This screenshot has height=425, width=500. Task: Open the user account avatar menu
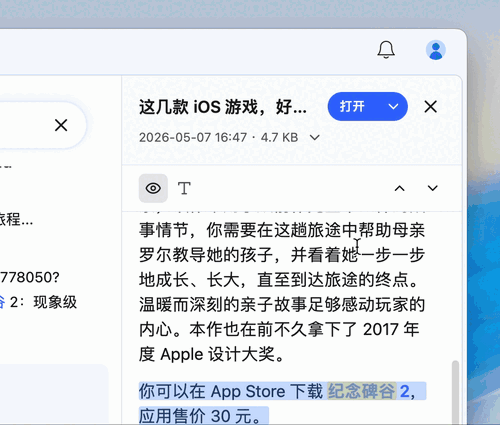[436, 50]
